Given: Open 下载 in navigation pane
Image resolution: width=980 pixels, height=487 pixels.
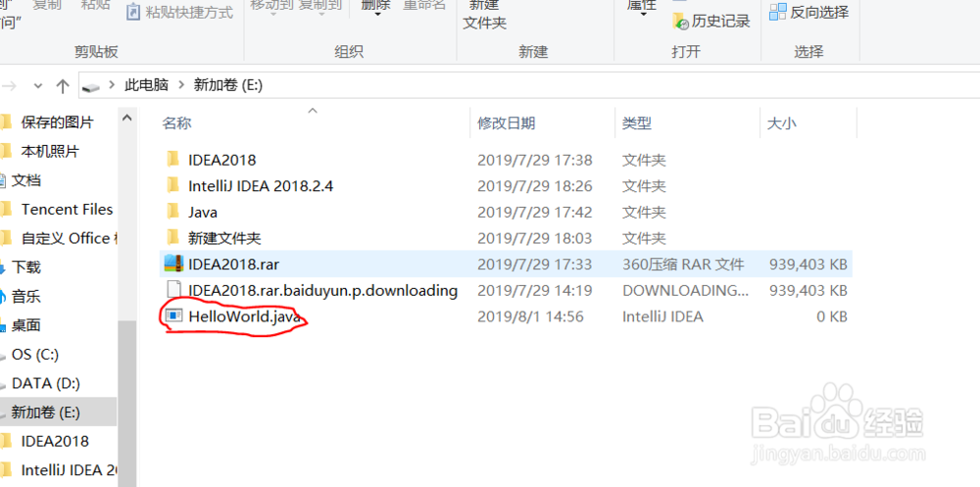Looking at the screenshot, I should tap(26, 267).
